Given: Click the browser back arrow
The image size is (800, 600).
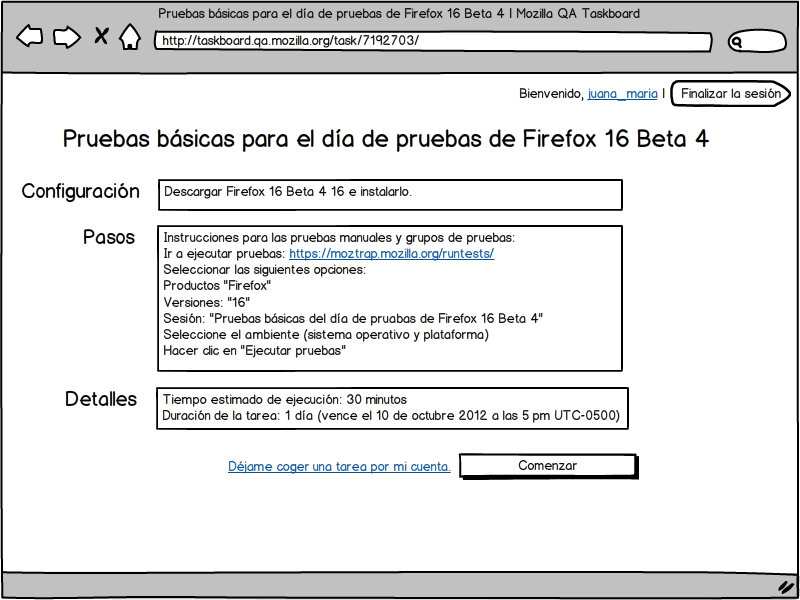Looking at the screenshot, I should point(30,37).
